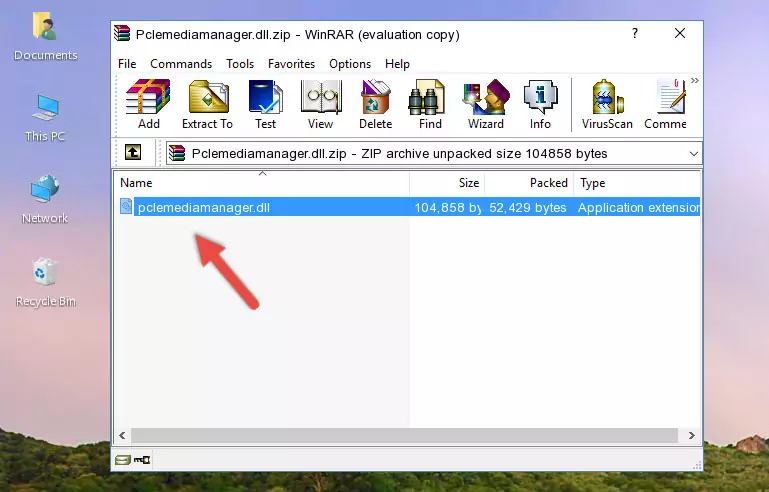Select pclemediamanager.dll file icon
Screen dimensions: 769x492
click(x=126, y=207)
